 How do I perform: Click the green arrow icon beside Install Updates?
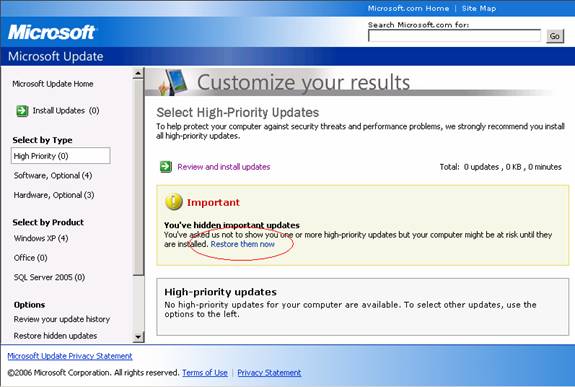tap(22, 110)
